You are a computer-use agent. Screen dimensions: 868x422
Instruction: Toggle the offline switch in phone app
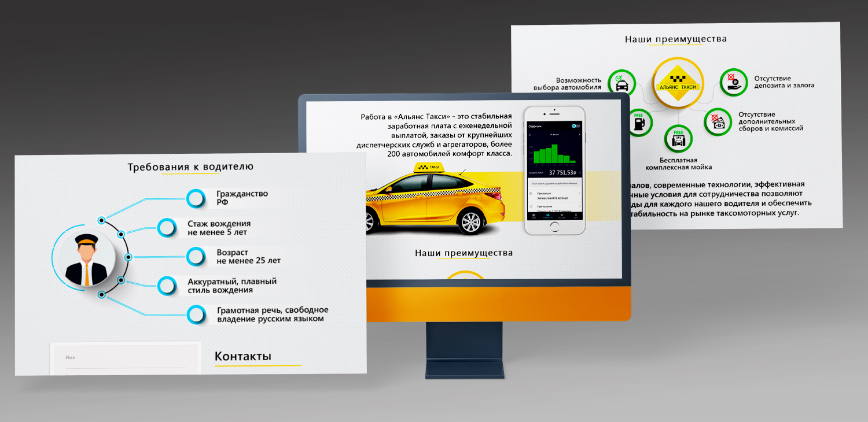575,125
